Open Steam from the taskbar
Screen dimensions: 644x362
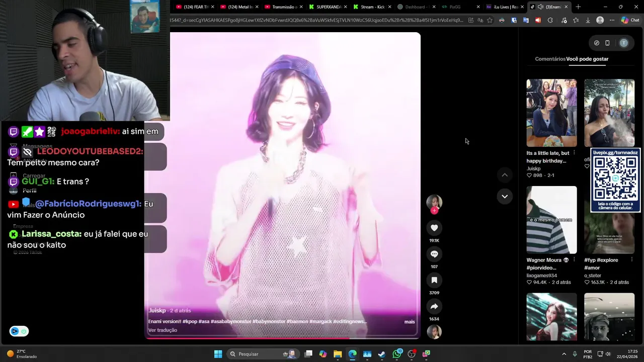pos(382,354)
